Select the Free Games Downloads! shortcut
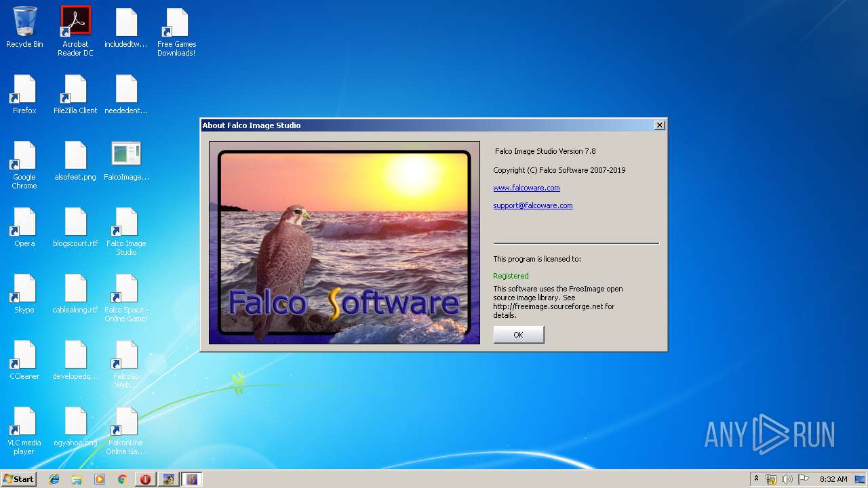868x488 pixels. tap(177, 32)
